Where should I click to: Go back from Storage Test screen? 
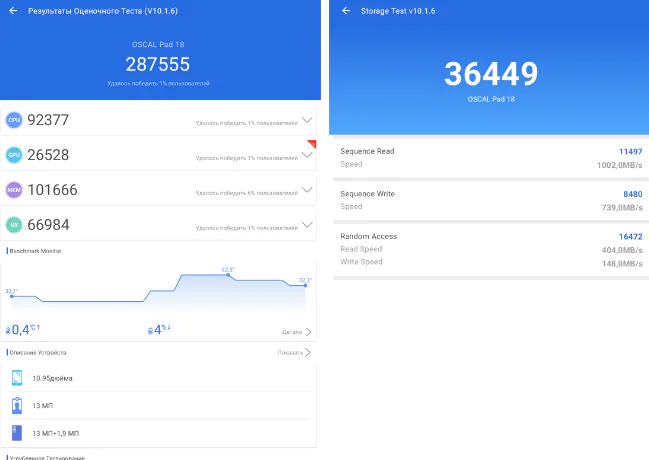pyautogui.click(x=346, y=11)
